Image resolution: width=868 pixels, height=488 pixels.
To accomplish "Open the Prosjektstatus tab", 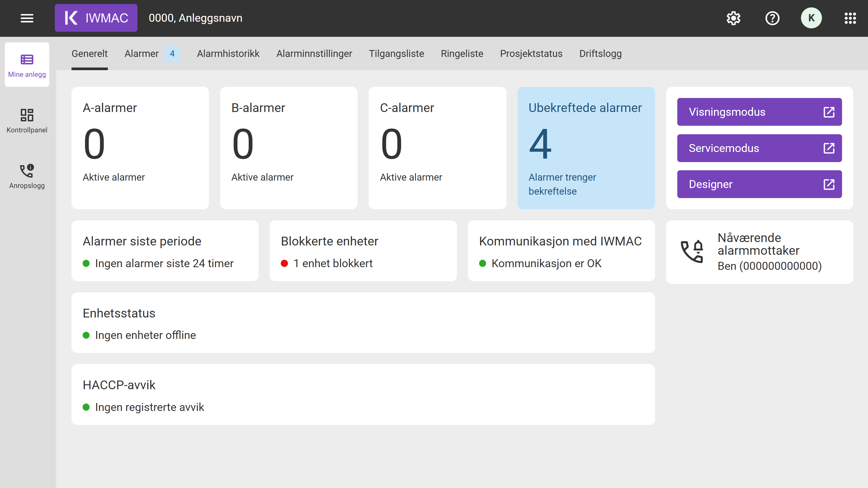I will pos(531,53).
